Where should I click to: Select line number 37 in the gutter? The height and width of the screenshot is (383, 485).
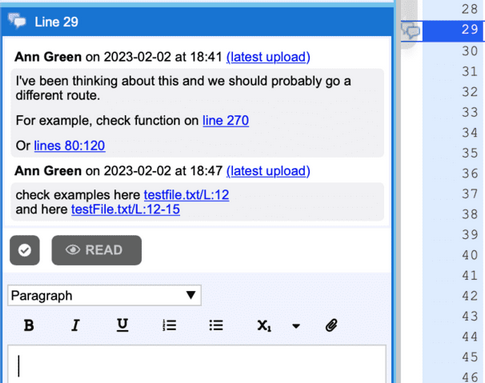[x=470, y=194]
